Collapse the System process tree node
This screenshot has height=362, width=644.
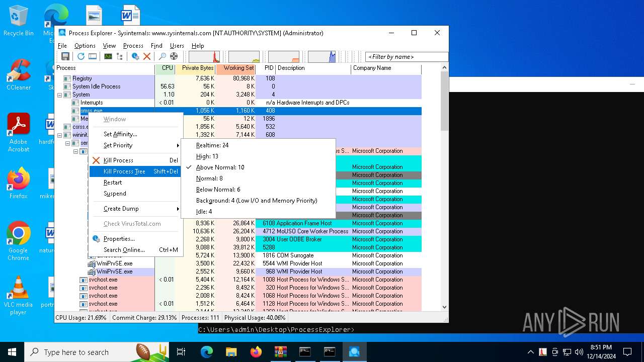pyautogui.click(x=59, y=95)
